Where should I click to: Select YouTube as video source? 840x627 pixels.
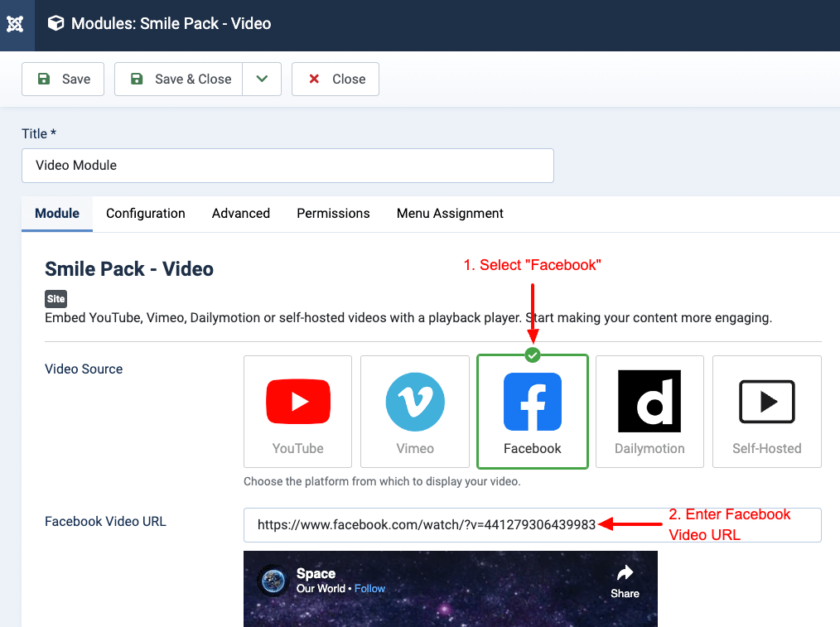coord(298,412)
